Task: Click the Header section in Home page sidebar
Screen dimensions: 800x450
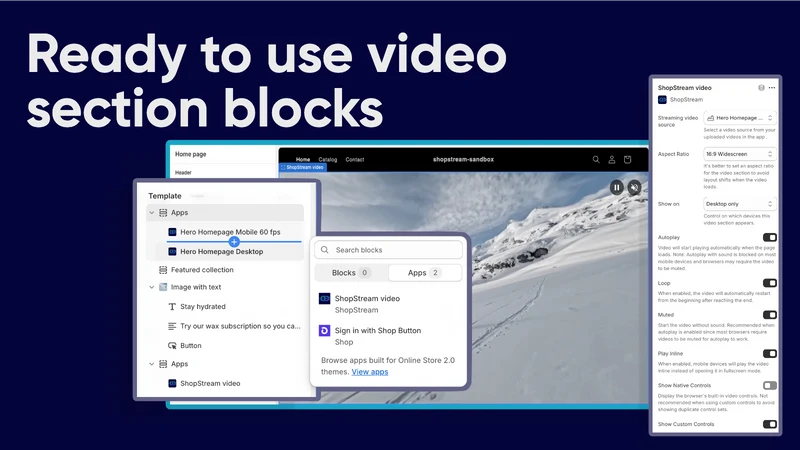Action: (183, 172)
